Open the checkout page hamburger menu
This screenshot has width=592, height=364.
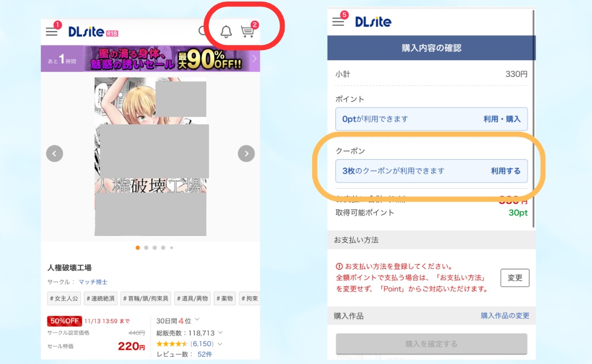click(338, 22)
